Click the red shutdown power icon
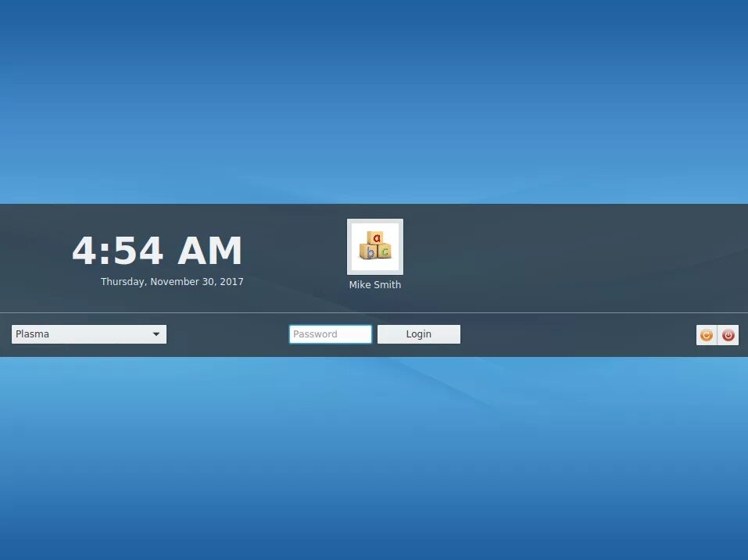This screenshot has height=560, width=748. [728, 335]
